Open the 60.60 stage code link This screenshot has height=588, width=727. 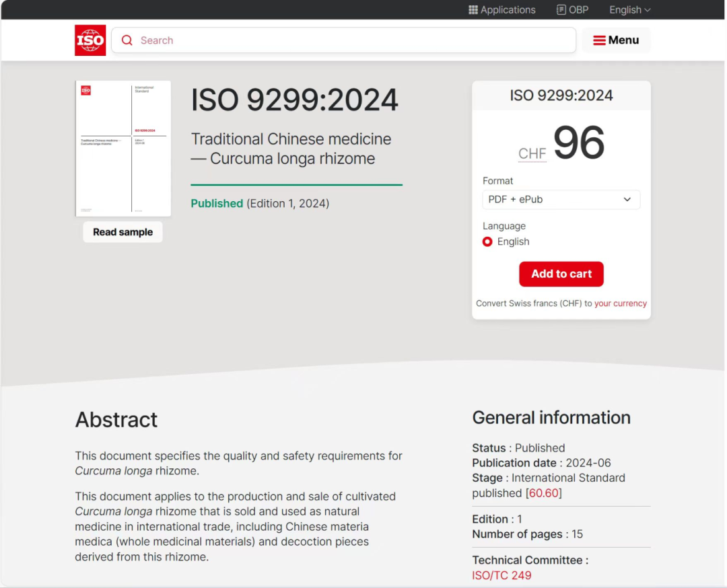543,493
